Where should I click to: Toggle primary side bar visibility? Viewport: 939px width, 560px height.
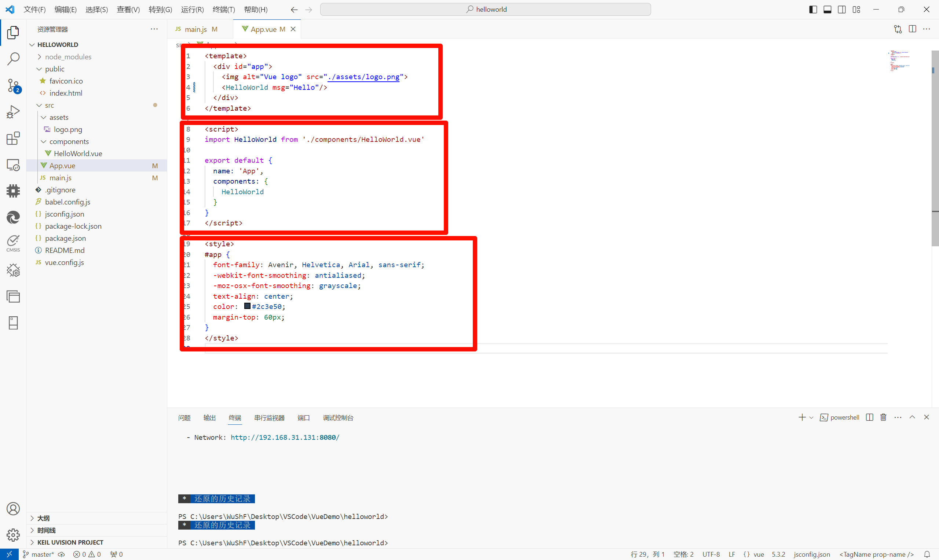pos(813,10)
